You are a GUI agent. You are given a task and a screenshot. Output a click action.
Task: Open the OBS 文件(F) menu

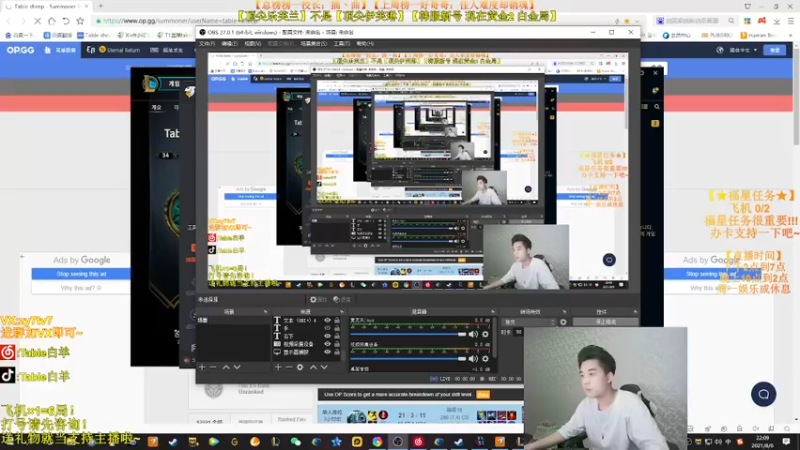(207, 43)
